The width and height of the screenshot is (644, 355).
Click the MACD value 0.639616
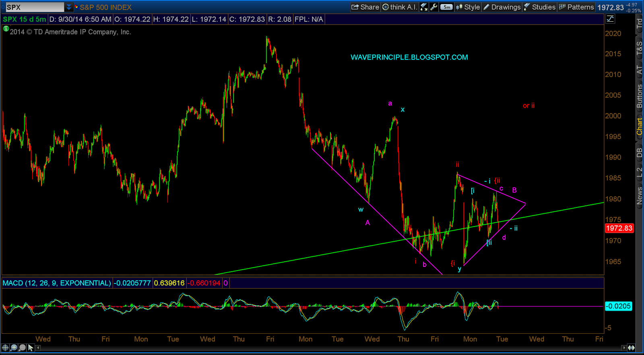click(x=169, y=283)
